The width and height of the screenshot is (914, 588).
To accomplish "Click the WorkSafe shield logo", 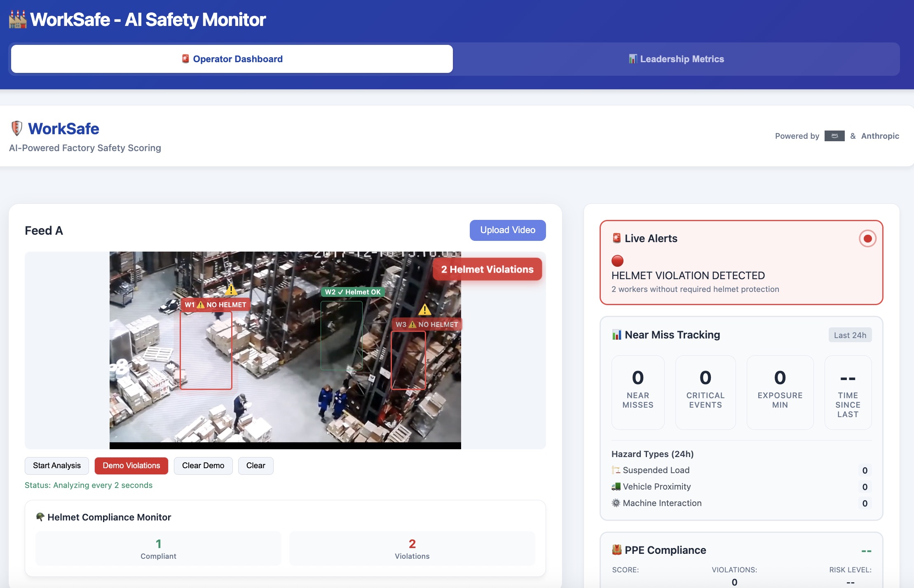I will (x=16, y=128).
